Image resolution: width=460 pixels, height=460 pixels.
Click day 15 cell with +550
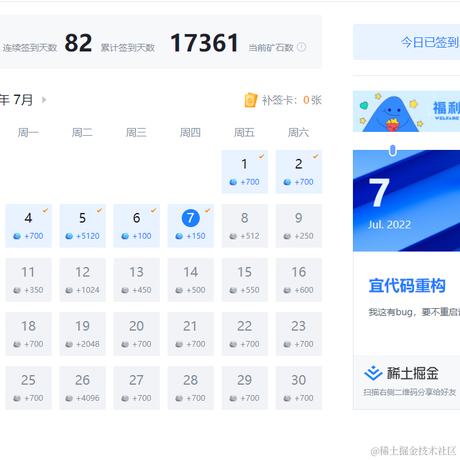tap(245, 280)
